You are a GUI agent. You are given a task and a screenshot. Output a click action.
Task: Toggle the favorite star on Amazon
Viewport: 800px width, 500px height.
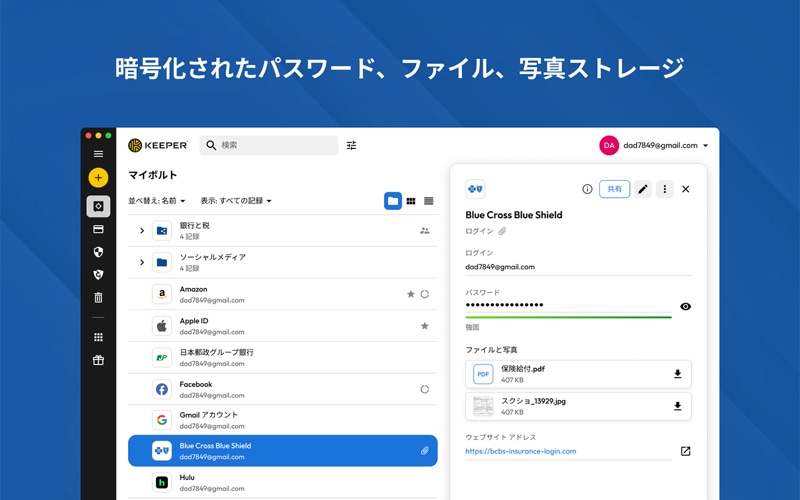[x=411, y=294]
